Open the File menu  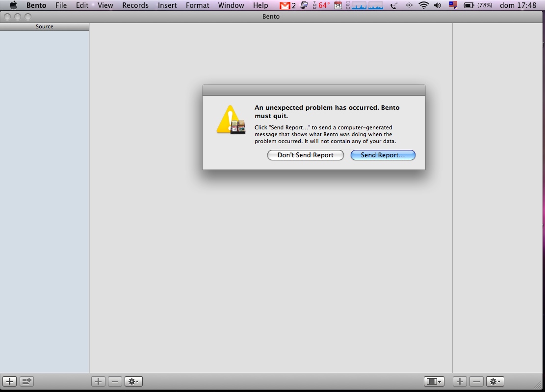[x=61, y=5]
